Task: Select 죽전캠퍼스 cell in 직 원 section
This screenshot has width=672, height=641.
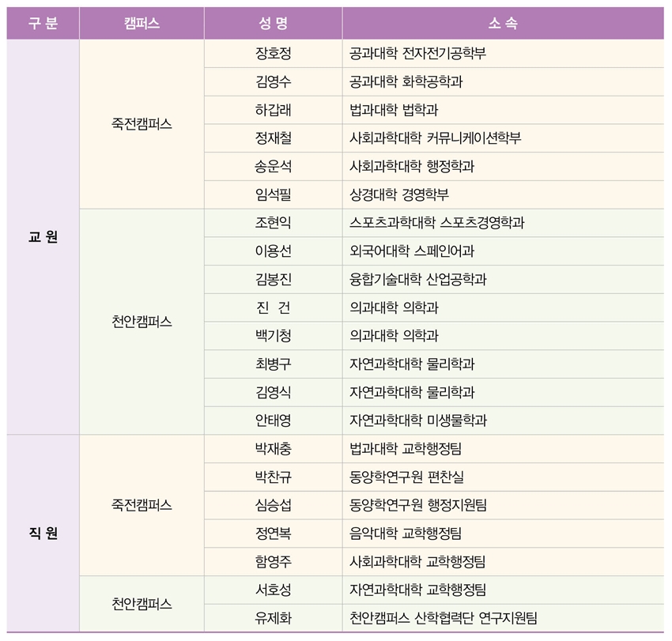Action: coord(142,505)
